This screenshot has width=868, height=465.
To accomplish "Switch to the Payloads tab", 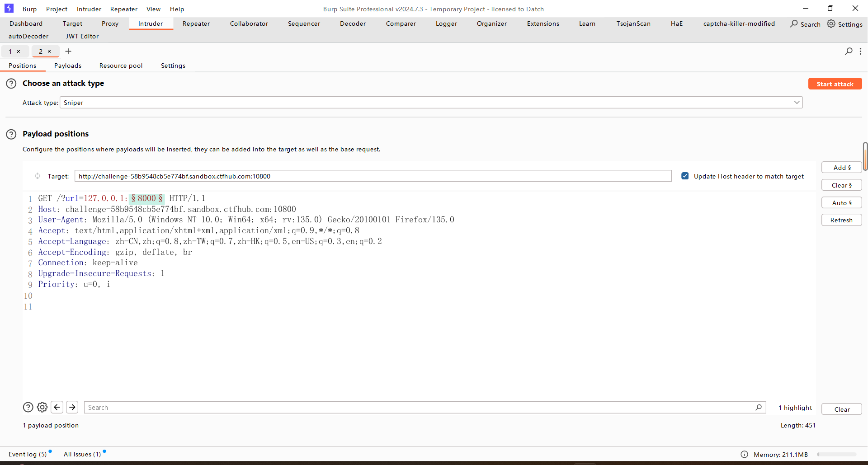I will 67,66.
